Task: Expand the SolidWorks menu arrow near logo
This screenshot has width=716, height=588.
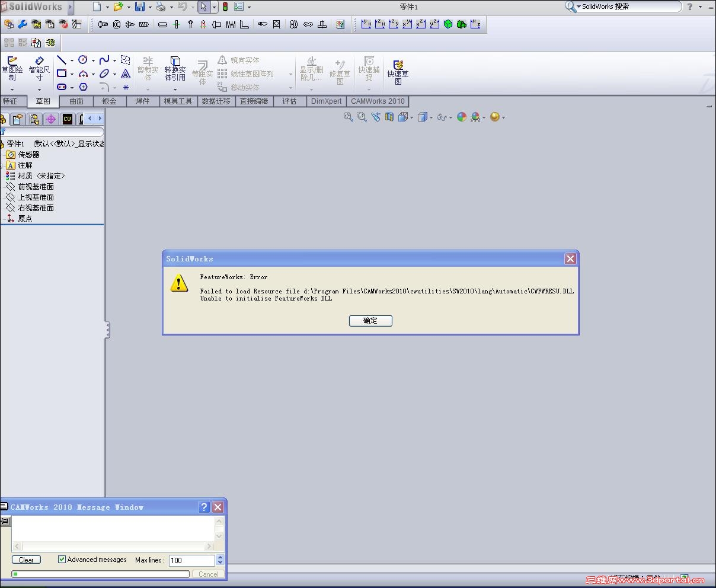Action: pyautogui.click(x=71, y=7)
